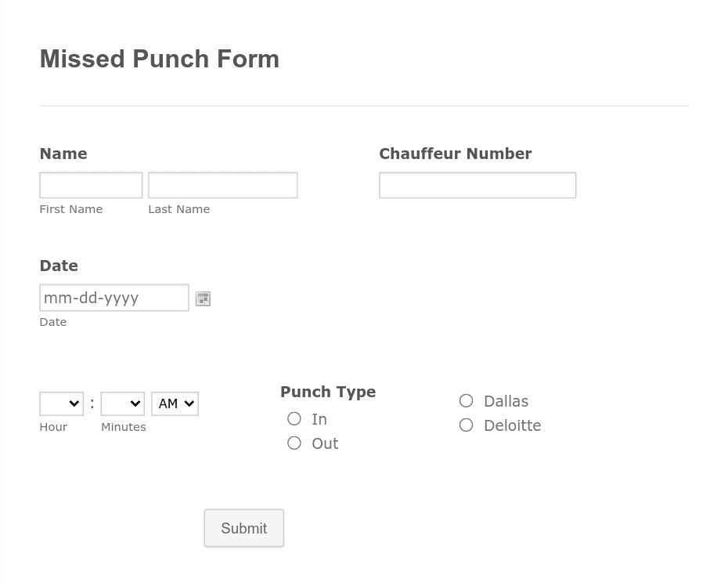The image size is (728, 586).
Task: Select the "In" punch type option
Action: 294,418
